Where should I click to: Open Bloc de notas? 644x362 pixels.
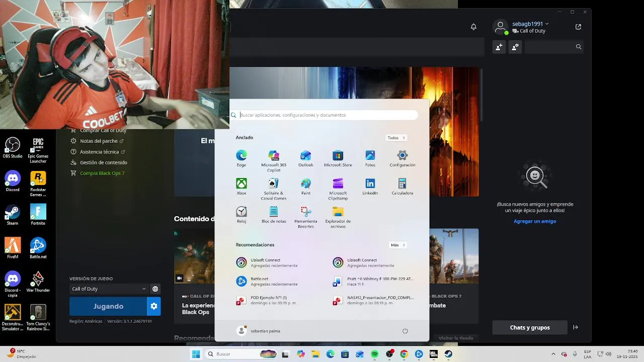tap(274, 215)
